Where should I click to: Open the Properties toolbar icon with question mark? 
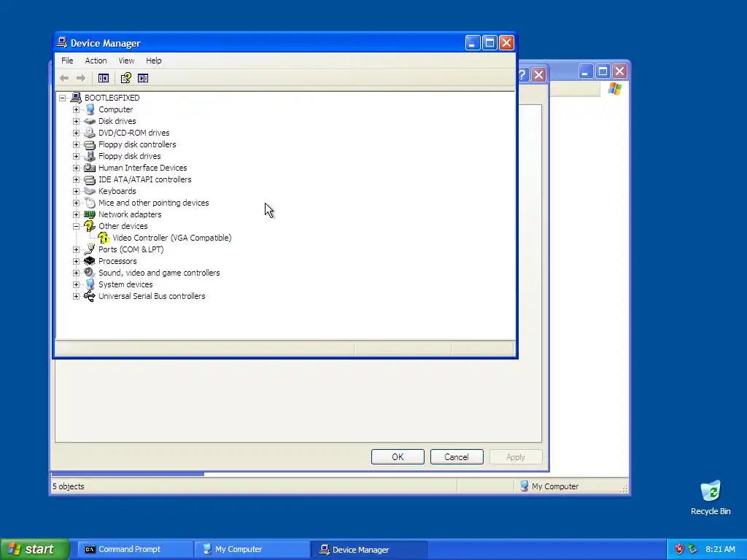[x=125, y=78]
